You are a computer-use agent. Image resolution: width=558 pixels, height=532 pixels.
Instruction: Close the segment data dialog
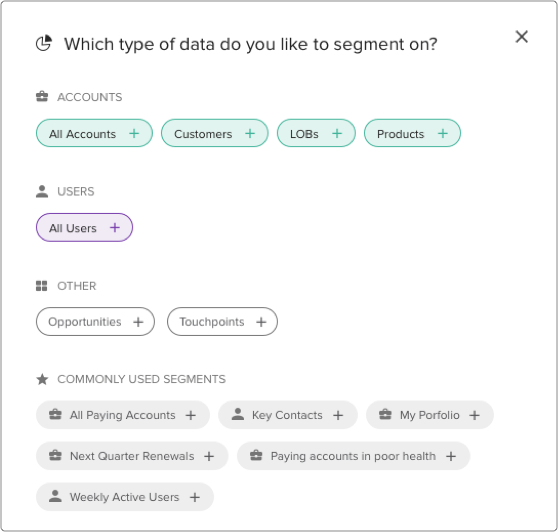pyautogui.click(x=521, y=37)
